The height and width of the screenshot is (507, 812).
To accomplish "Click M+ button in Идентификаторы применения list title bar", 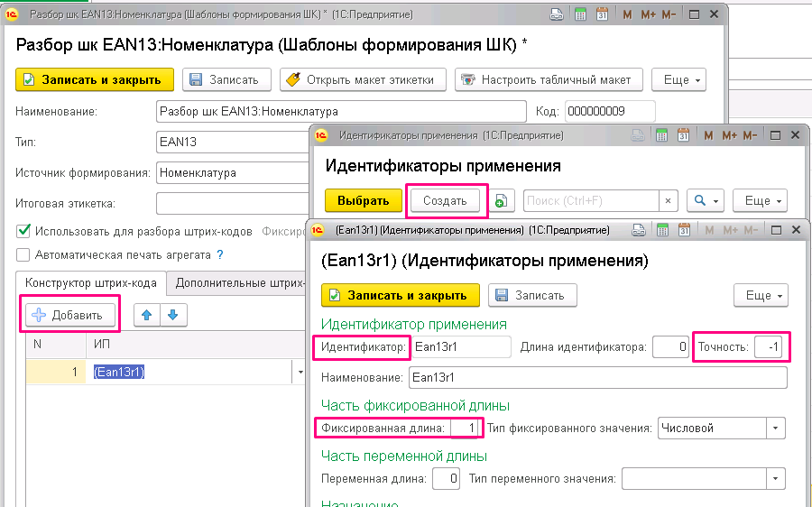I will [729, 135].
